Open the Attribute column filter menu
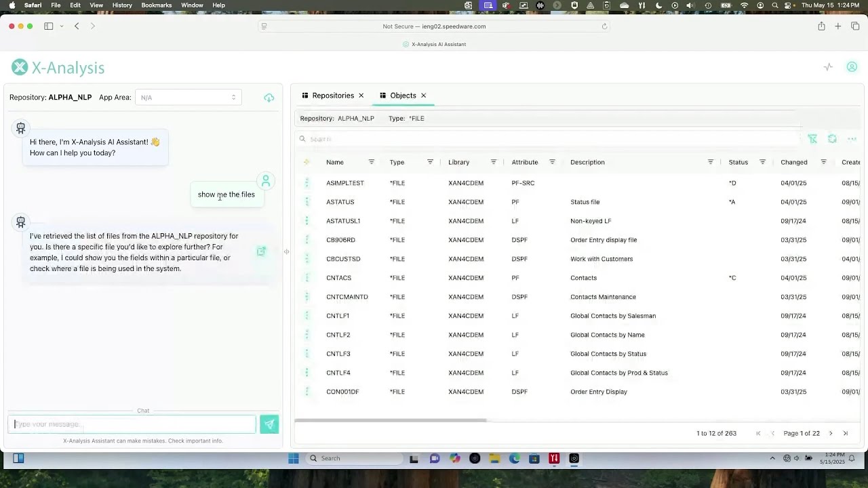868x488 pixels. 552,162
